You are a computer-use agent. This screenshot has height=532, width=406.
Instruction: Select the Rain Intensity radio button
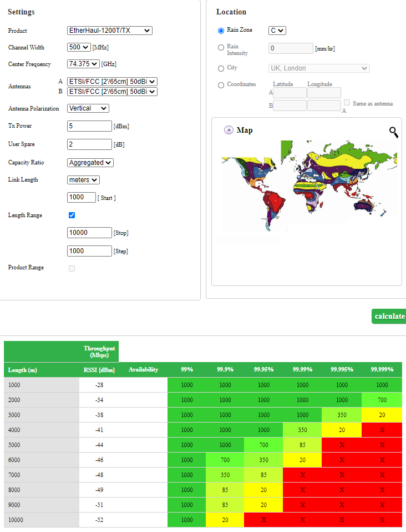pos(221,48)
